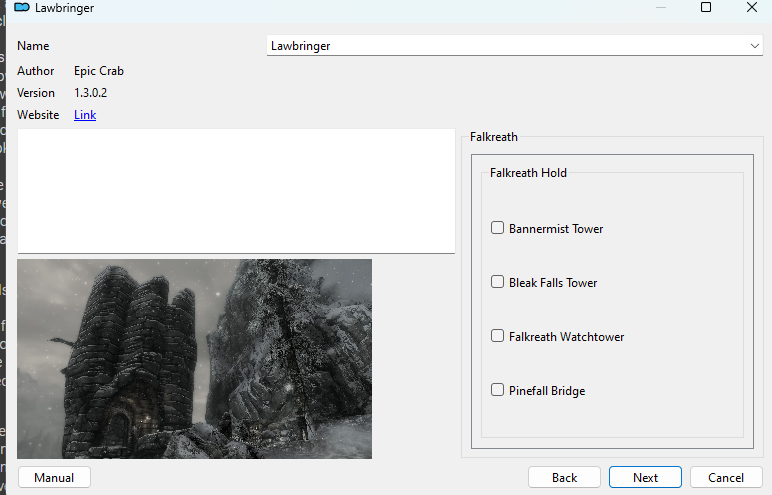Minimize the Lawbringer installer window
The image size is (772, 495).
661,7
